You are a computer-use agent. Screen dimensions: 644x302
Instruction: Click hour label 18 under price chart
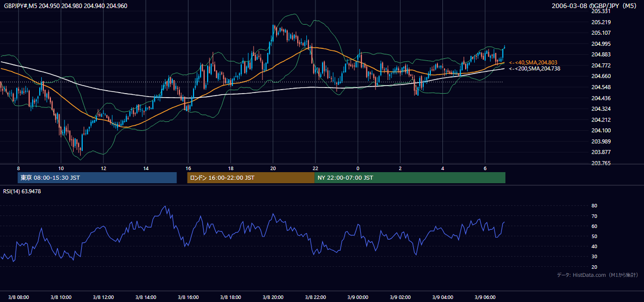(x=230, y=168)
